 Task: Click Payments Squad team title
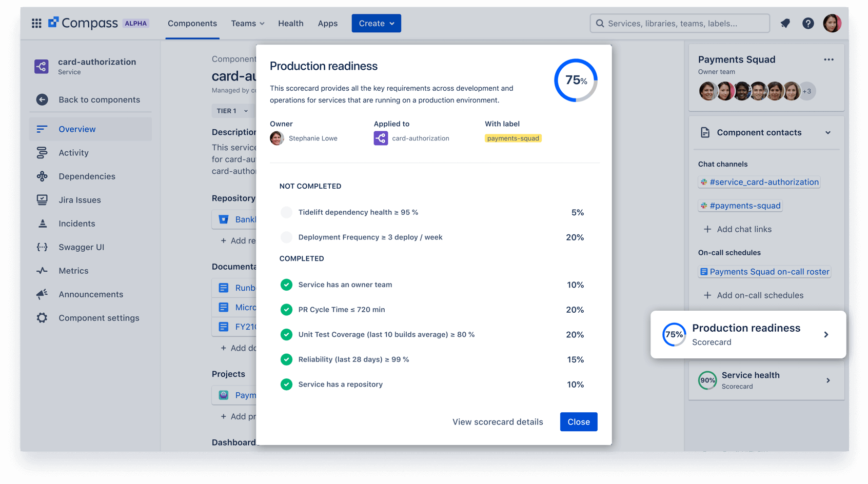click(x=737, y=59)
